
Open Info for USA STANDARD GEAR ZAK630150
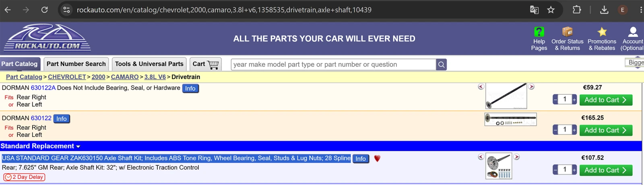(x=361, y=159)
